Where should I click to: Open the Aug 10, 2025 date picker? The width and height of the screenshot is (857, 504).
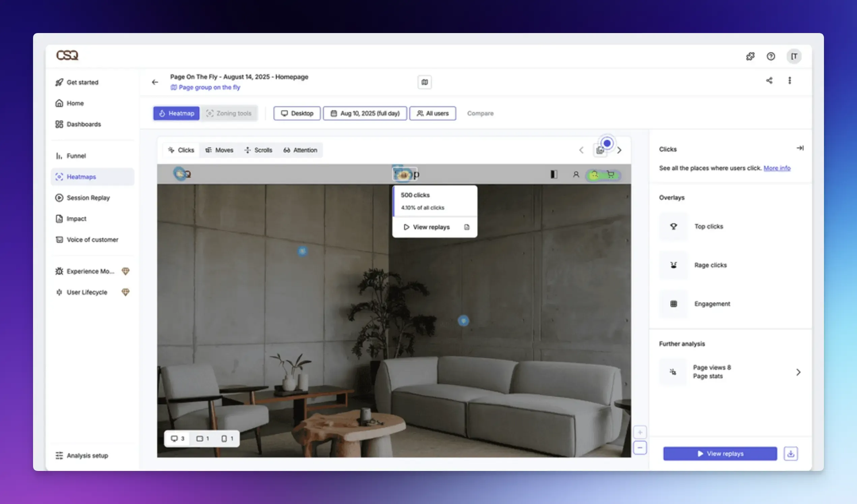click(365, 113)
